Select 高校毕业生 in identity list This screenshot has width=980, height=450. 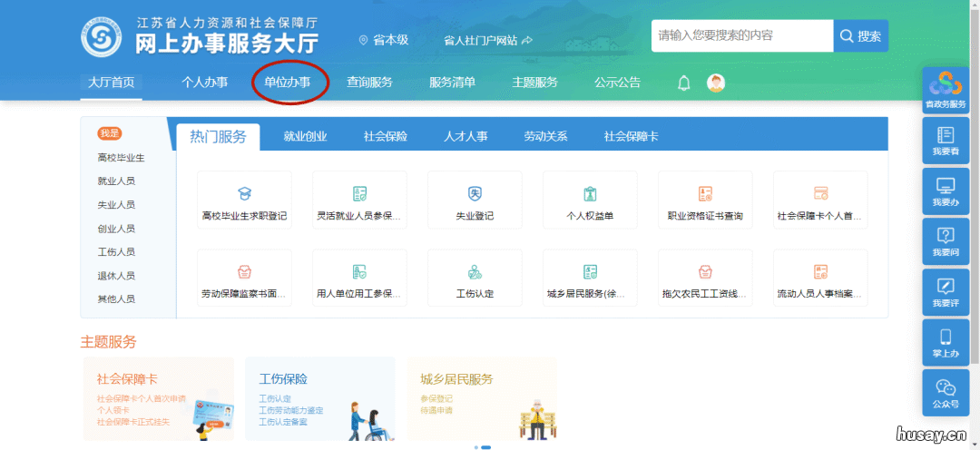click(x=122, y=158)
